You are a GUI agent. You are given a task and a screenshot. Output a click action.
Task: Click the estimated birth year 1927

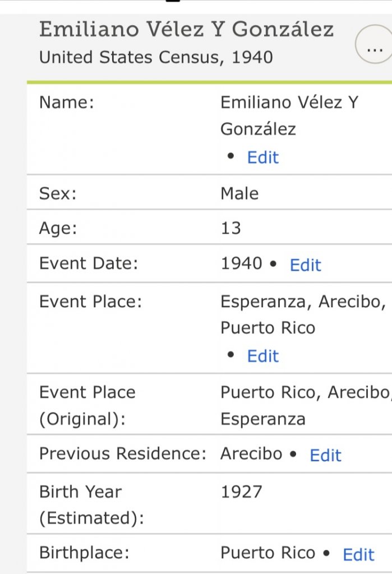(x=241, y=492)
